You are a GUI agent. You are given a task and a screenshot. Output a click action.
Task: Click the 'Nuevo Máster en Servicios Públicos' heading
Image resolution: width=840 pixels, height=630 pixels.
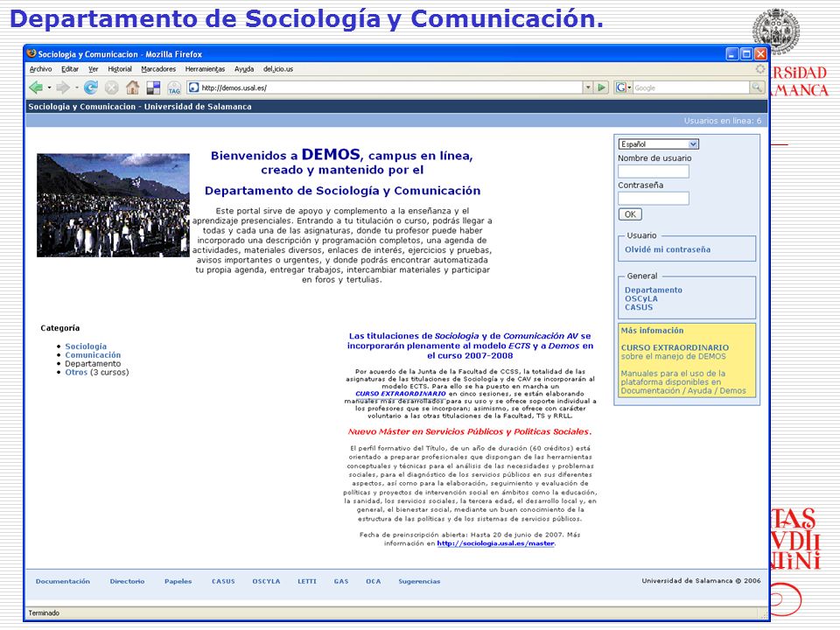coord(469,431)
